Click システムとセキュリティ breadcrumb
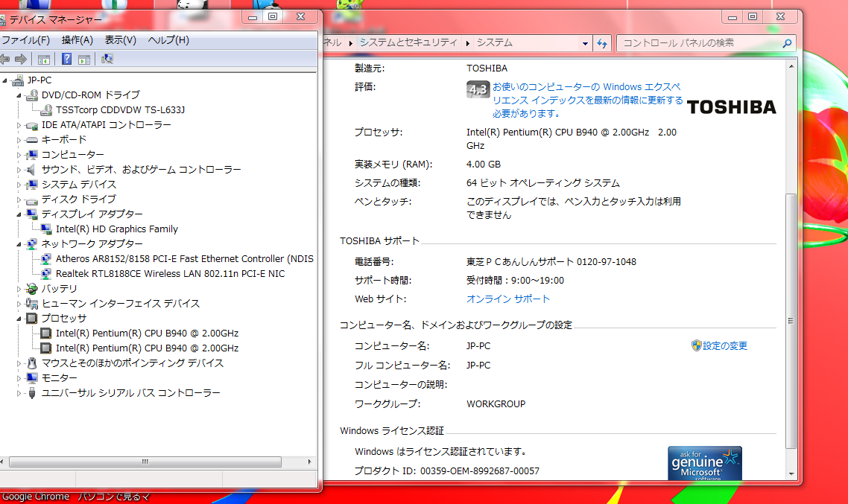Screen dimensions: 848x504 [x=408, y=42]
